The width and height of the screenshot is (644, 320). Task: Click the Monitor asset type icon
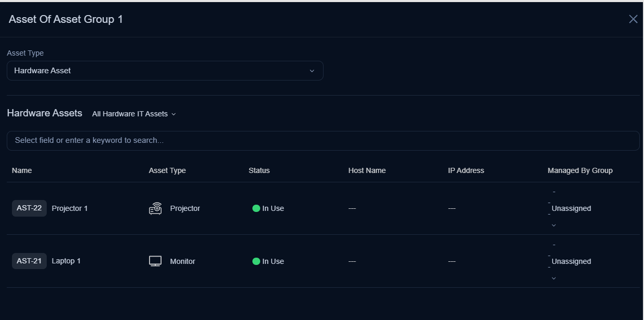pos(155,261)
